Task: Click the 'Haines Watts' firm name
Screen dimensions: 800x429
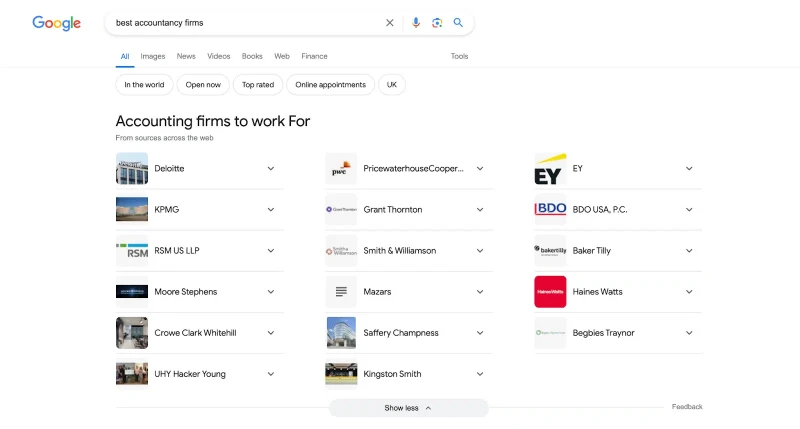Action: [597, 292]
